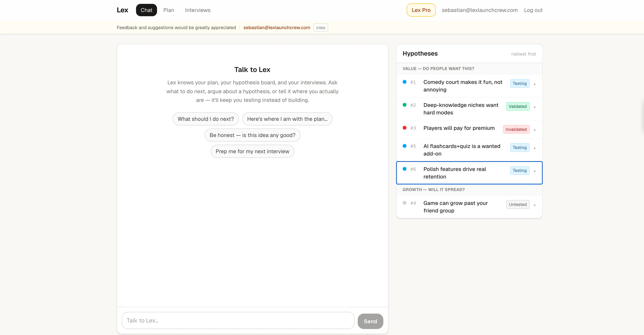Click the green status dot on hypothesis #2

coord(405,105)
